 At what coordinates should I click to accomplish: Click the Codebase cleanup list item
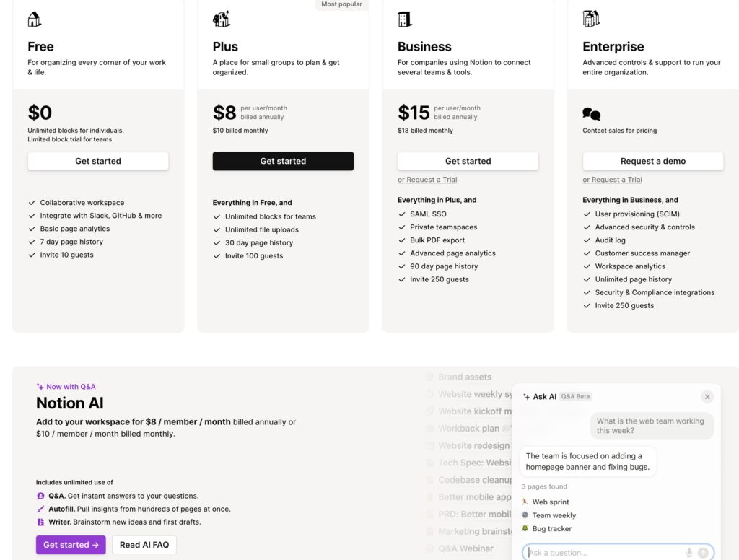point(469,480)
